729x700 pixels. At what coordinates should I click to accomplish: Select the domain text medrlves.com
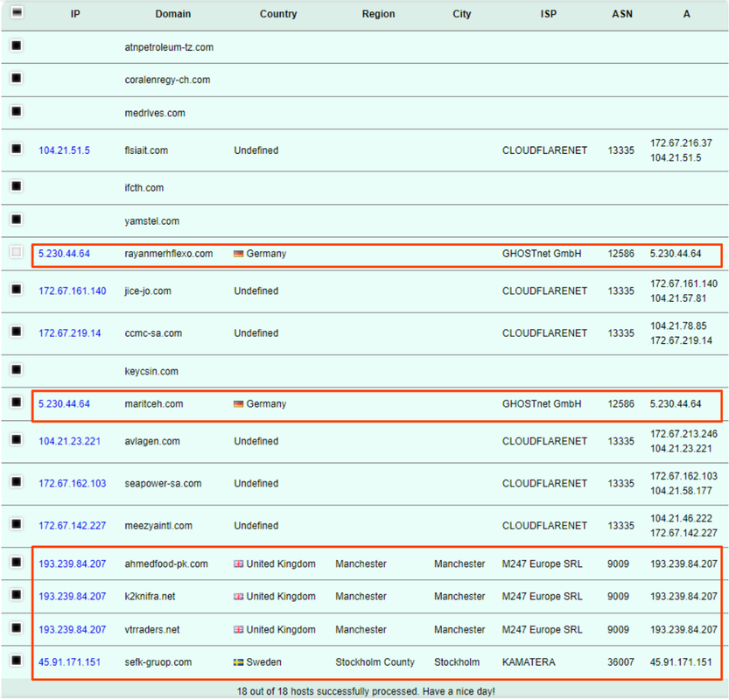click(155, 114)
